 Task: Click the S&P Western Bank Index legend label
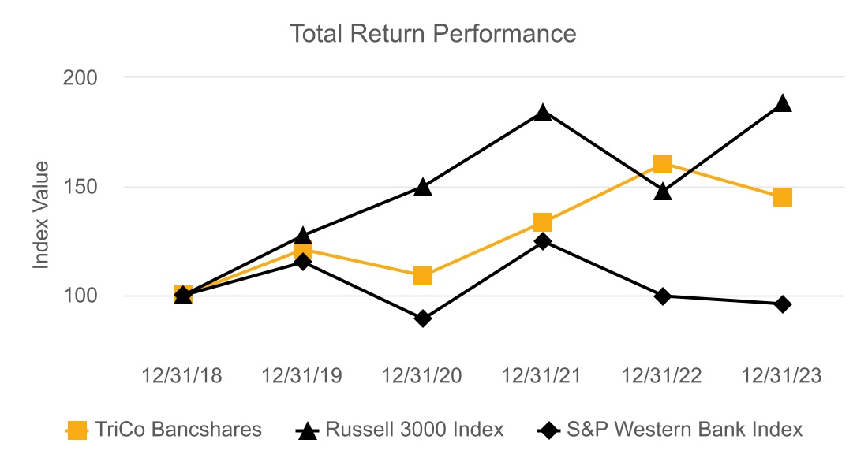point(684,430)
